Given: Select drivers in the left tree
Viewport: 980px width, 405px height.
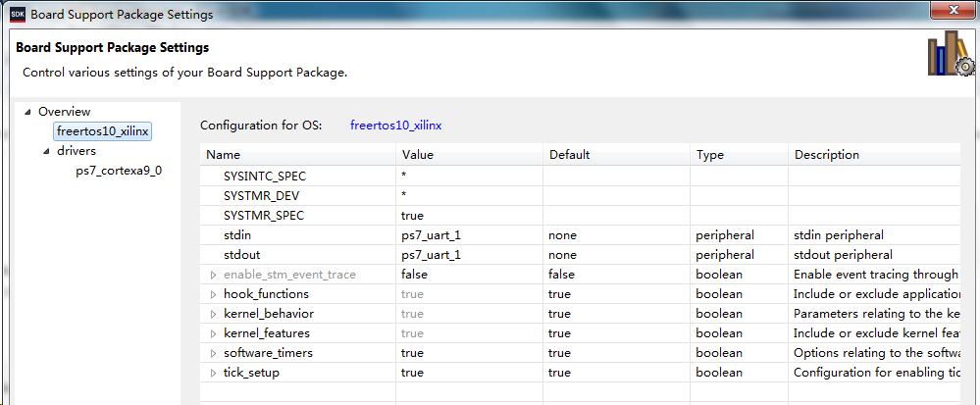Looking at the screenshot, I should pyautogui.click(x=77, y=151).
